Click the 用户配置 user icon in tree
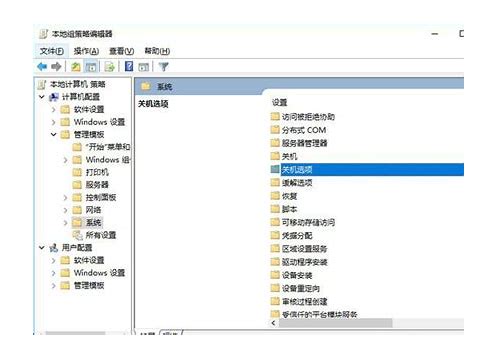Viewport: 498px width, 360px height. pos(54,248)
